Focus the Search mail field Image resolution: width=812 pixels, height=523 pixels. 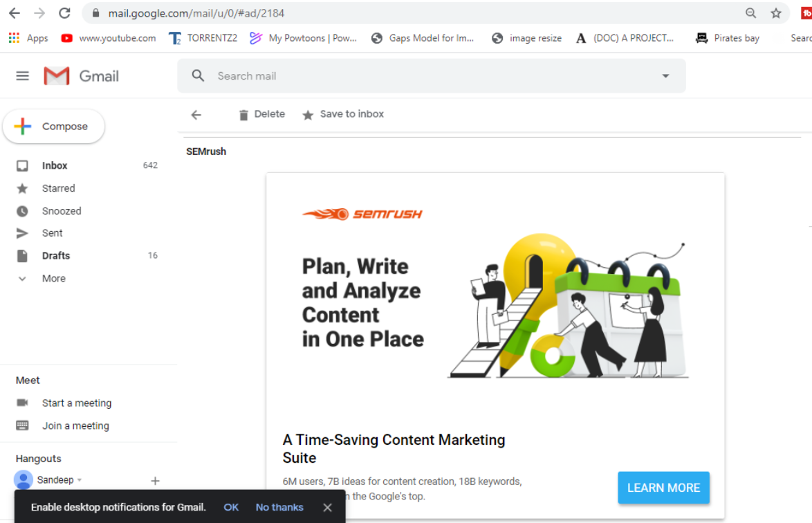coord(432,75)
